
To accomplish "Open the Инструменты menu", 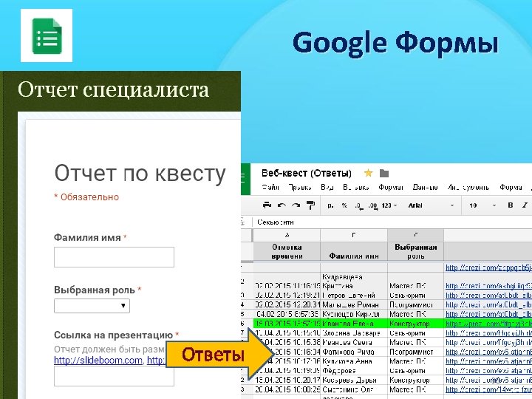I will [468, 187].
